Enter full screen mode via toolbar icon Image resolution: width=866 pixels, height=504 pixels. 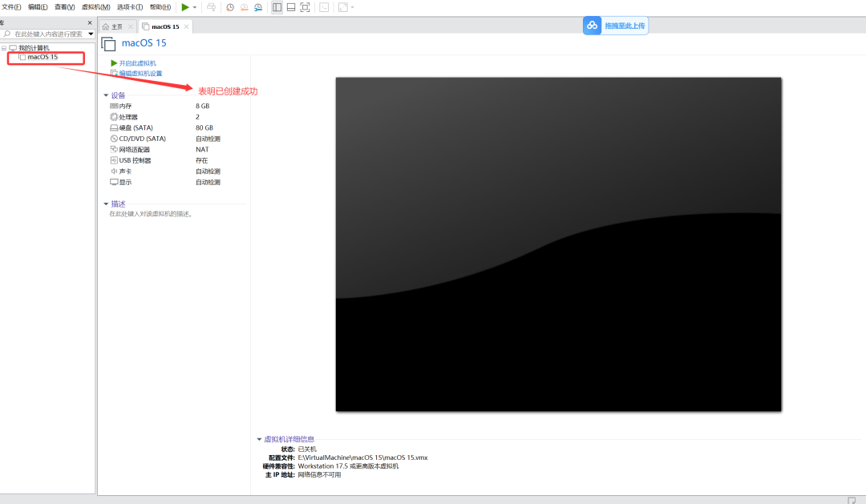(305, 7)
